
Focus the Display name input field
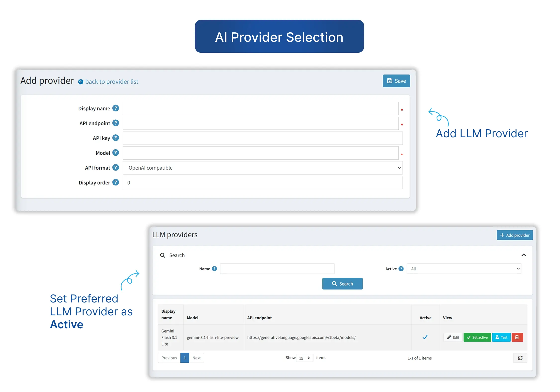(x=261, y=108)
